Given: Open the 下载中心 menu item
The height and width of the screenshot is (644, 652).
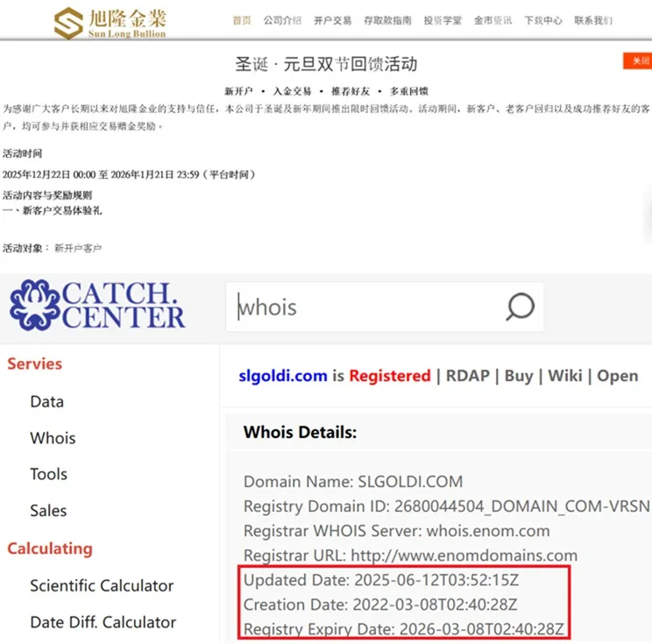Looking at the screenshot, I should pos(543,20).
